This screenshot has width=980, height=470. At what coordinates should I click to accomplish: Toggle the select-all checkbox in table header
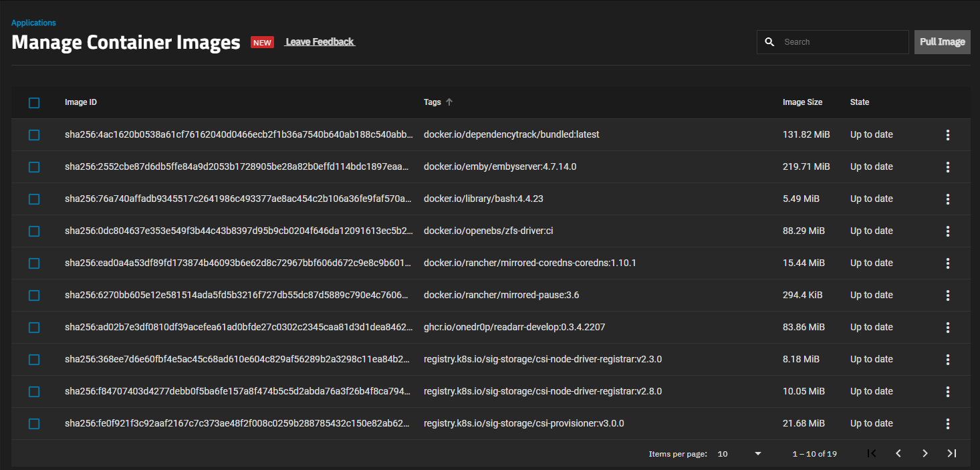tap(34, 103)
